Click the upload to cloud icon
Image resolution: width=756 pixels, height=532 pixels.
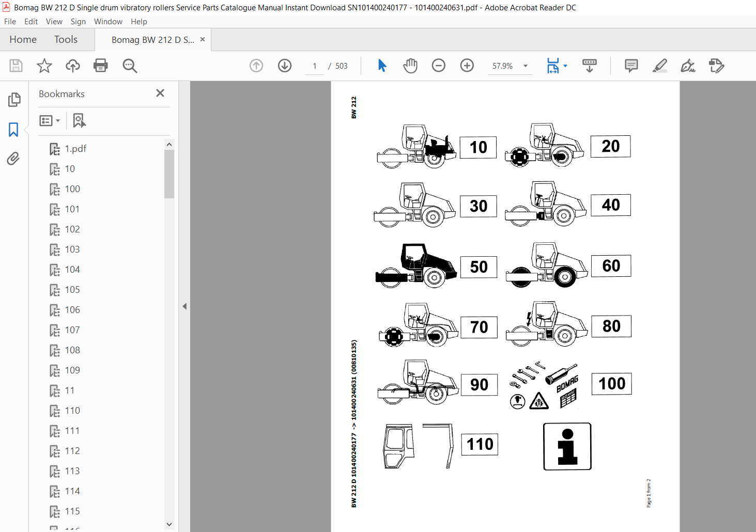click(73, 66)
